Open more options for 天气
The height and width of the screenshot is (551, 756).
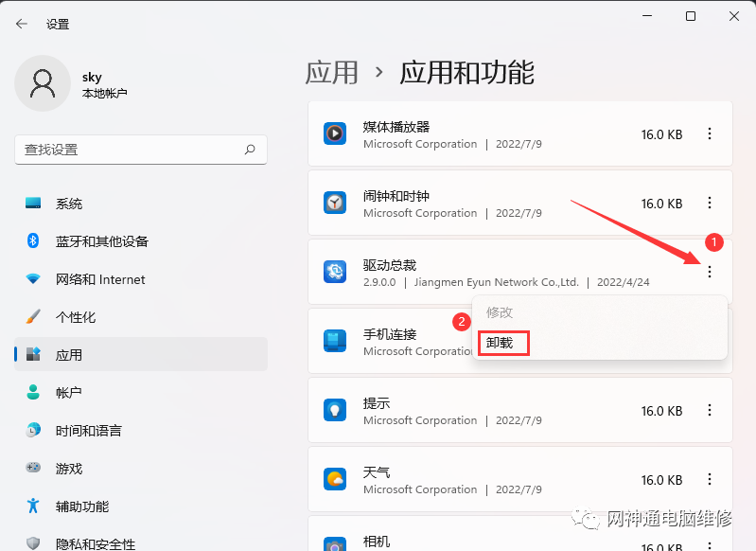coord(710,479)
